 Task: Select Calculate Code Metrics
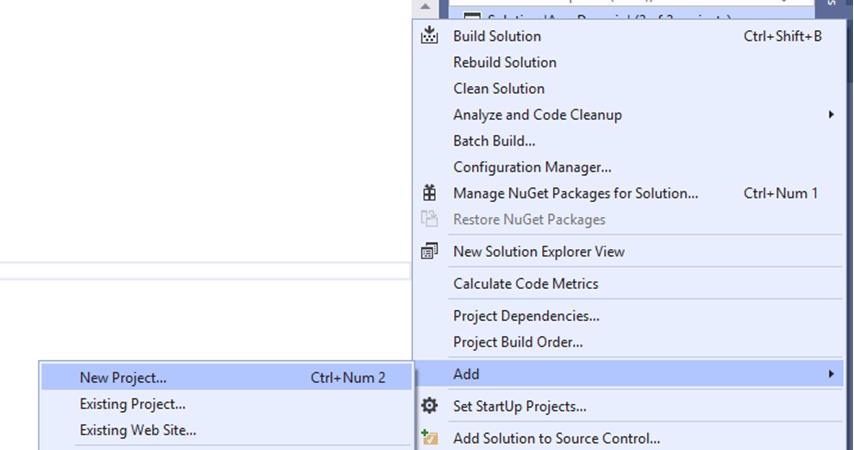[526, 284]
